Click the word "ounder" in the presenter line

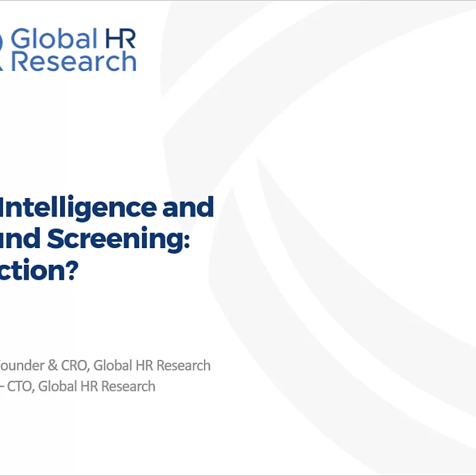coord(20,365)
